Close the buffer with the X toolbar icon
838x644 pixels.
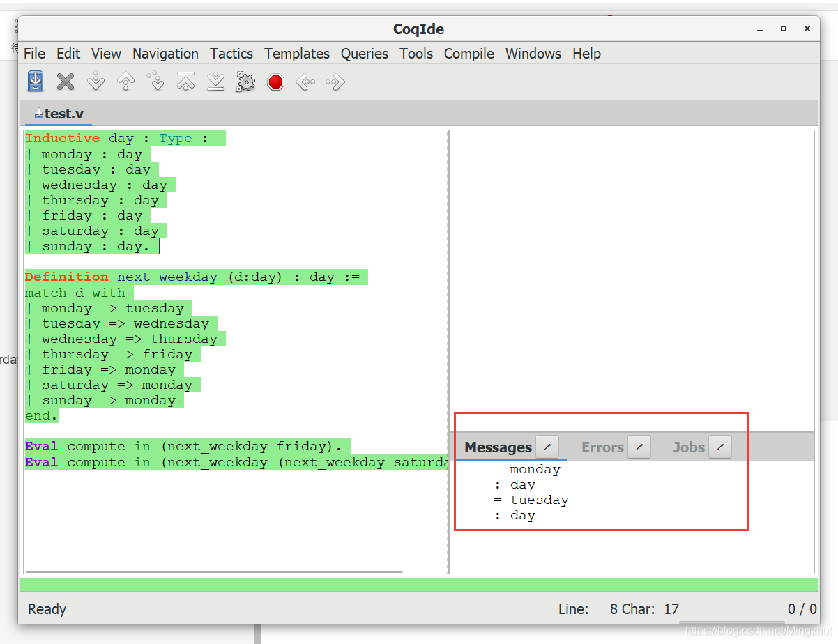pyautogui.click(x=66, y=82)
